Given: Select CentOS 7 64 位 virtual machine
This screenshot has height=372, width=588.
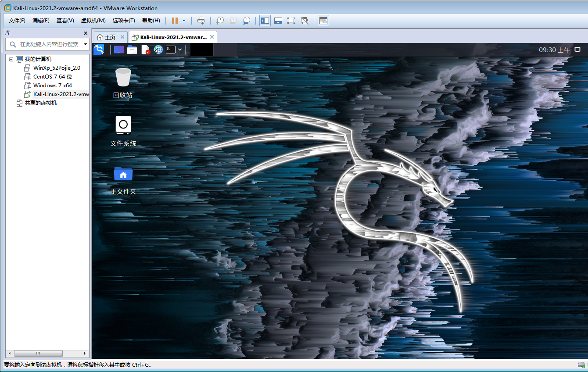Looking at the screenshot, I should click(53, 77).
